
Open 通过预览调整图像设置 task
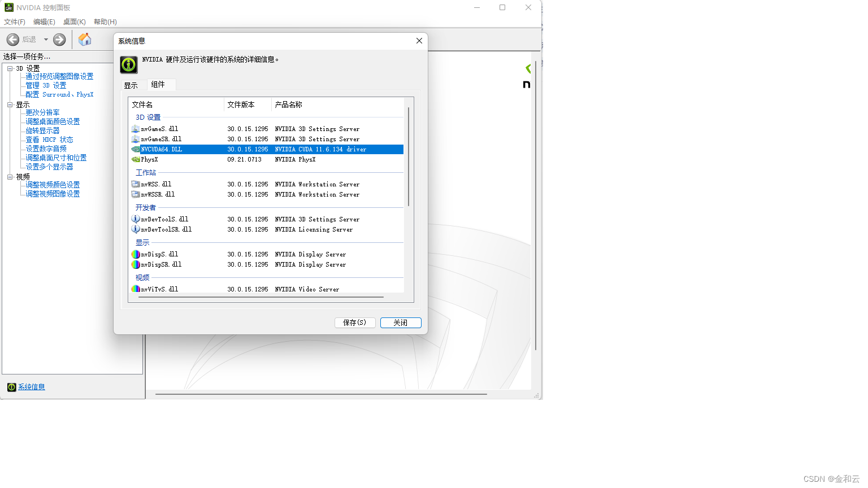(59, 76)
